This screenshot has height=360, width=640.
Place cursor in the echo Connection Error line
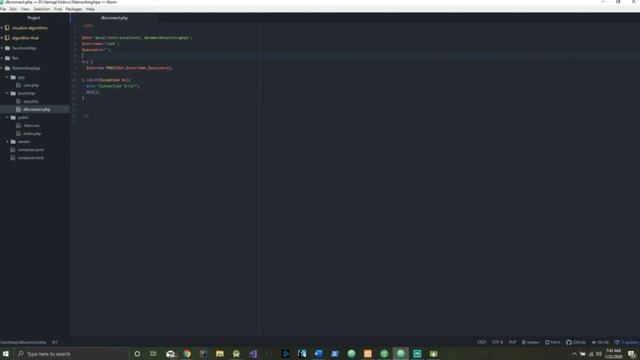pyautogui.click(x=113, y=86)
